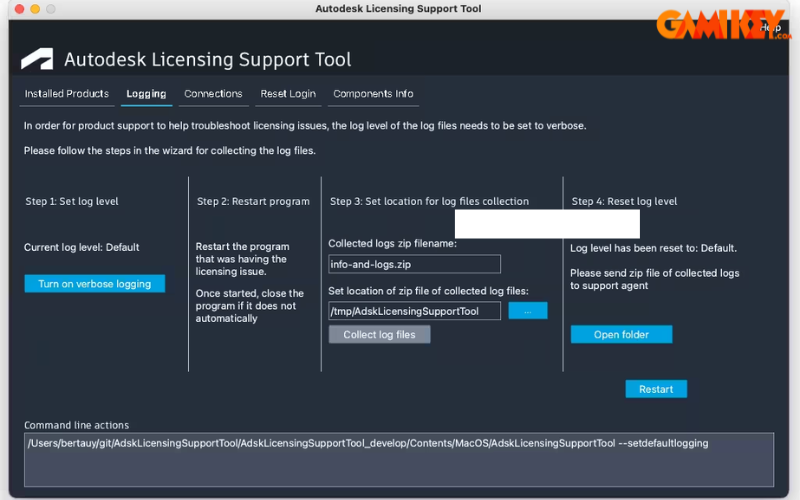Click "Collected logs zip filename:" label

(x=392, y=244)
